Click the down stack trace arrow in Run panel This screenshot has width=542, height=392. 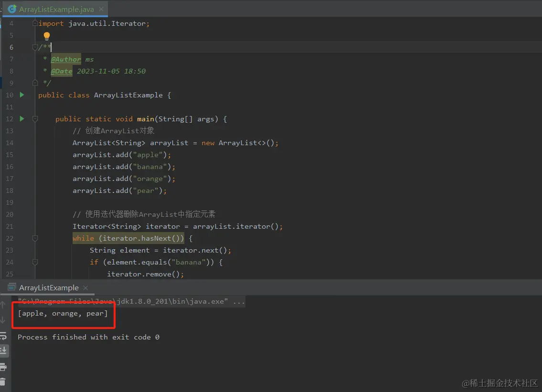click(3, 320)
